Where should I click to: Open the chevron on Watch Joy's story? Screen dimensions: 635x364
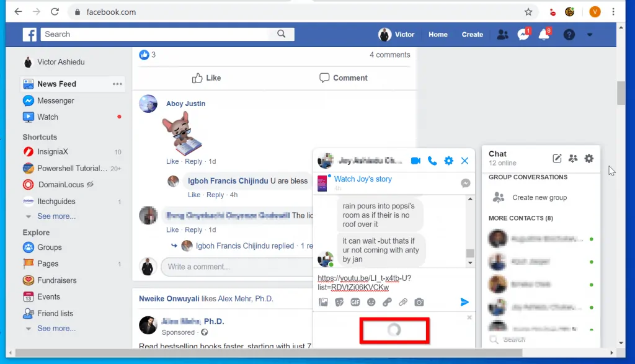(465, 183)
